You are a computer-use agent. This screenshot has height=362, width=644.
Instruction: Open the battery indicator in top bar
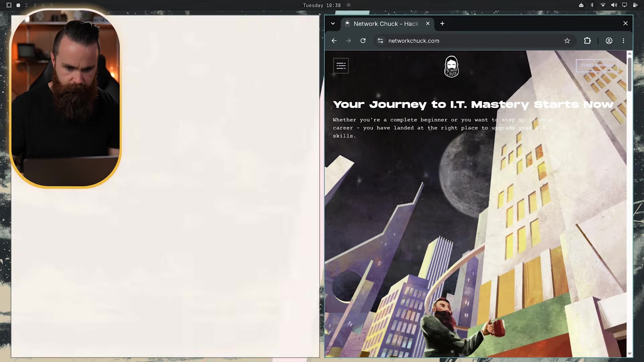point(635,5)
